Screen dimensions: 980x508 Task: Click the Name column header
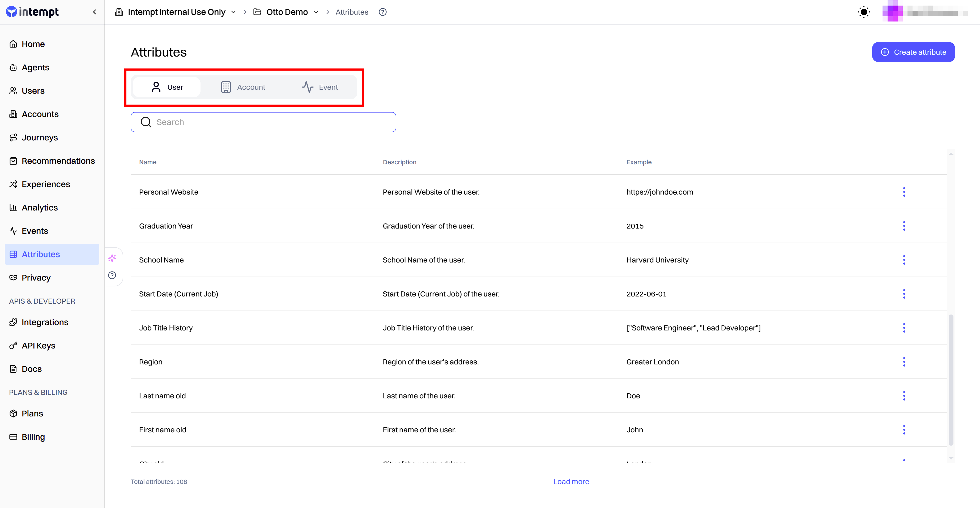[x=148, y=162]
